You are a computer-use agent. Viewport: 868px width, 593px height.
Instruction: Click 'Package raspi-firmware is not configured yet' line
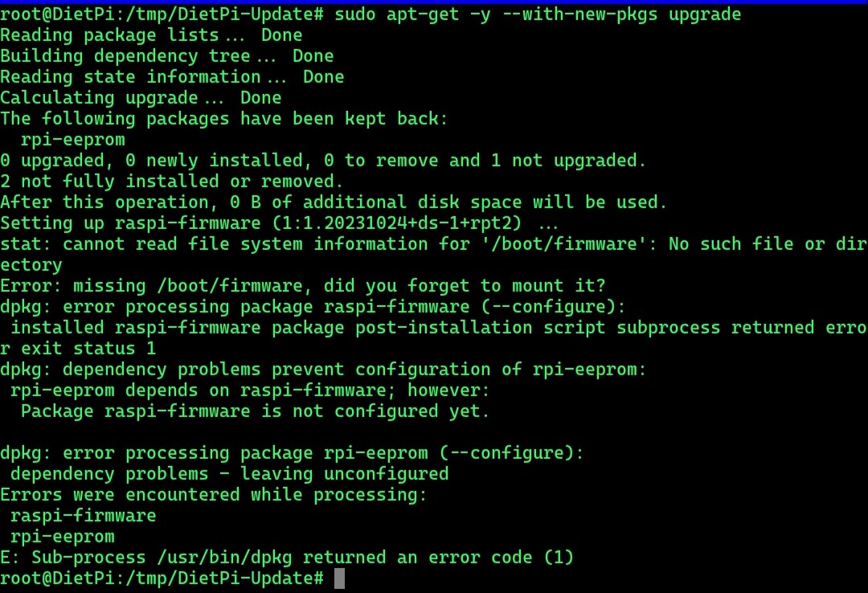tap(256, 411)
